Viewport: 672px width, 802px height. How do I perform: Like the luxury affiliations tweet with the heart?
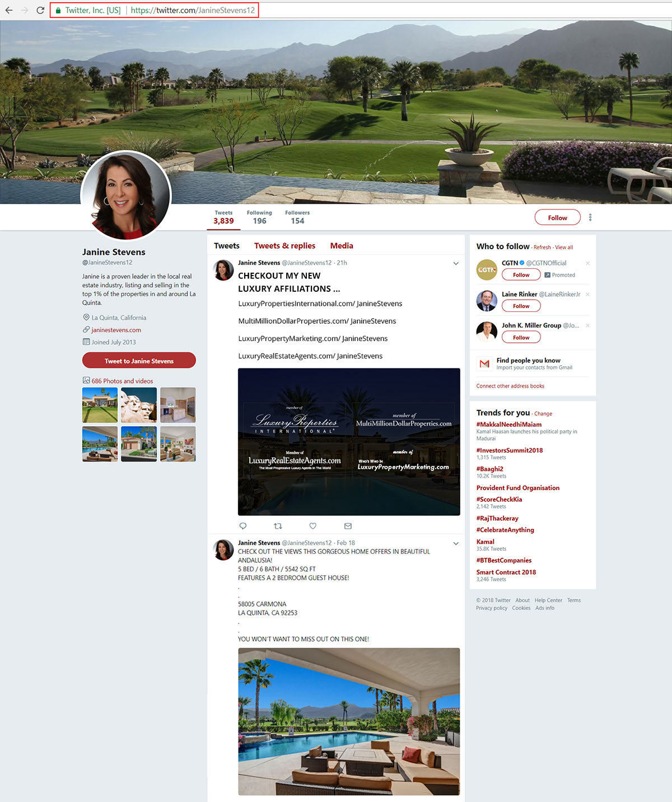[313, 526]
